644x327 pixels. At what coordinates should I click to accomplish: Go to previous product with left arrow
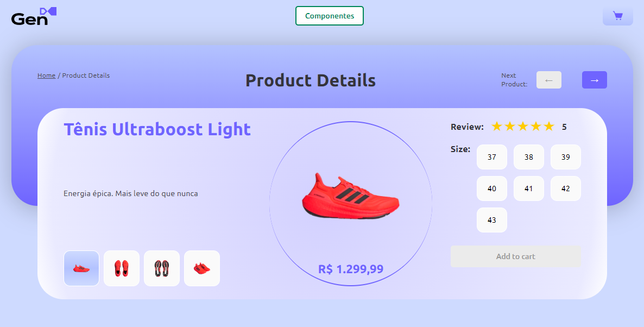tap(549, 80)
